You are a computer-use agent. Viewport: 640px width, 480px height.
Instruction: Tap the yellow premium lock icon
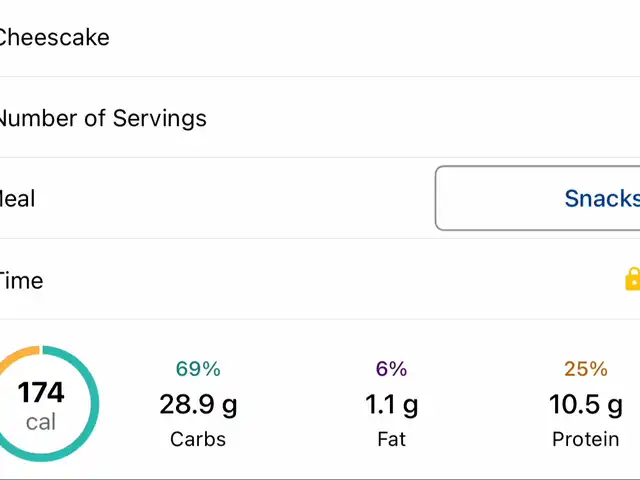632,279
